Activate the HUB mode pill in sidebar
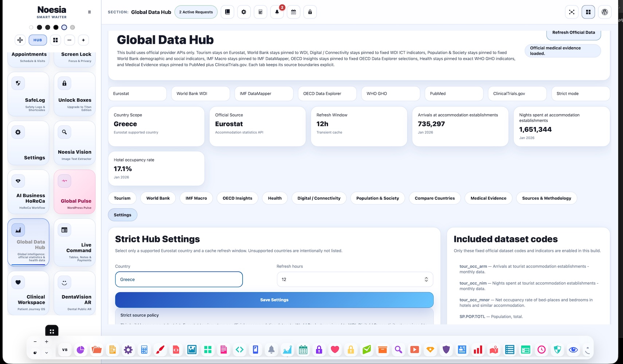 [38, 40]
